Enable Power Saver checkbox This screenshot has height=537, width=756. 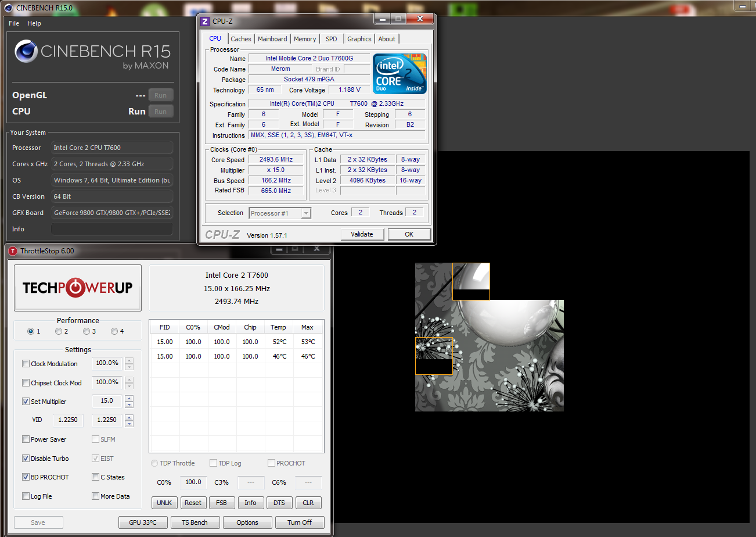click(26, 439)
